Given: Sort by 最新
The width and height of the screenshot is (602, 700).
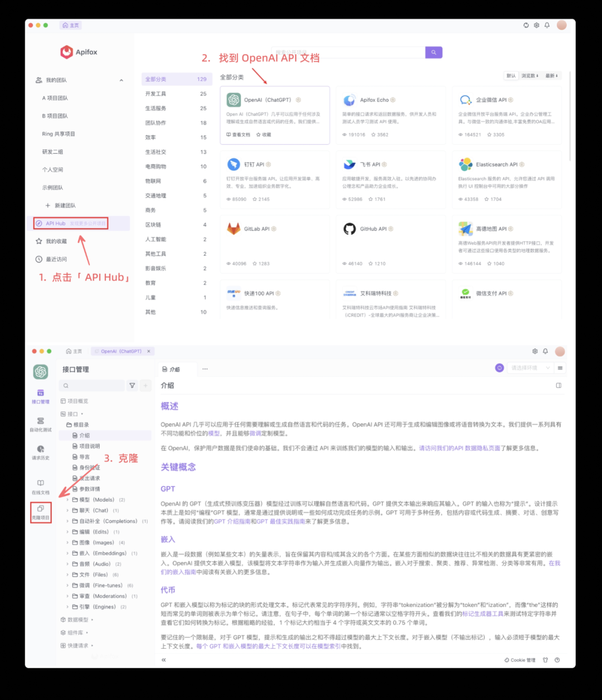Looking at the screenshot, I should coord(551,76).
